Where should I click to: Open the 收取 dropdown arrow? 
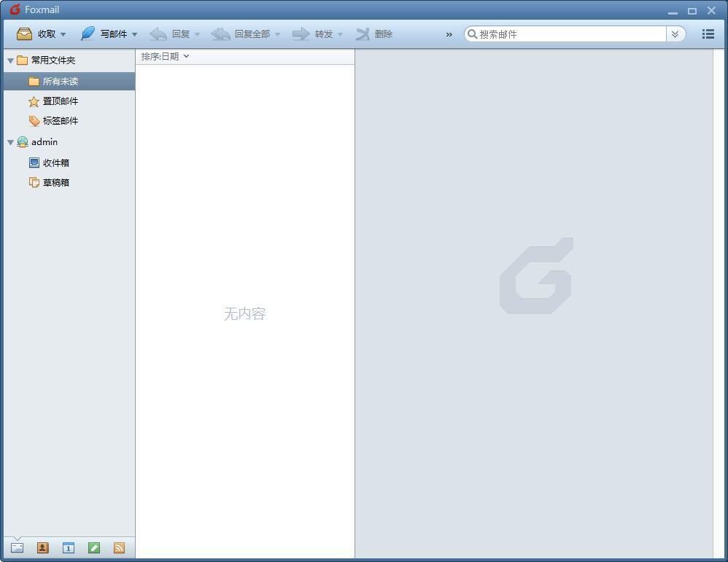63,34
